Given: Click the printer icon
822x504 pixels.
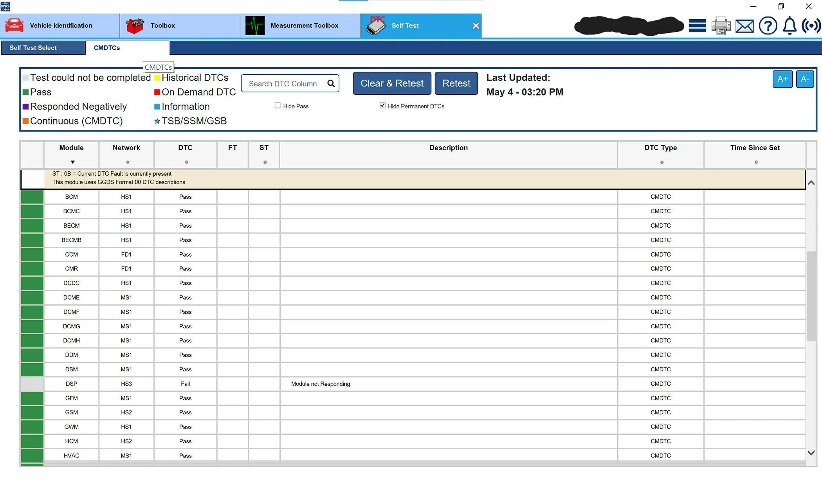Looking at the screenshot, I should click(x=721, y=26).
